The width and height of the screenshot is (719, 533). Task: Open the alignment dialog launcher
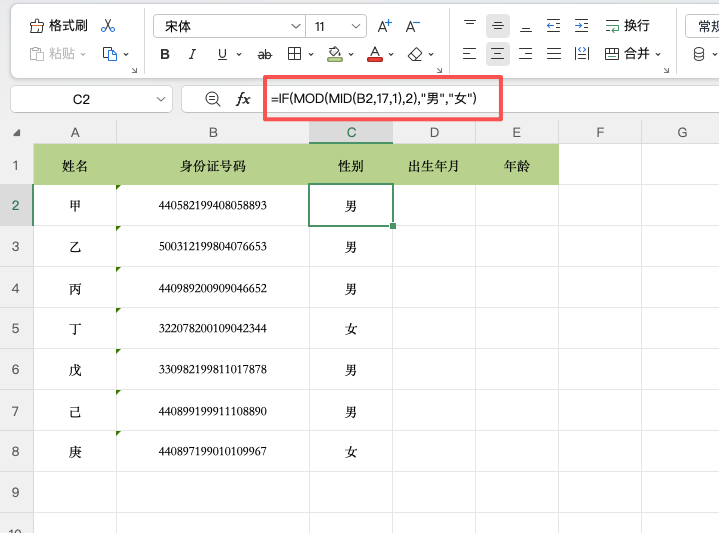[x=666, y=70]
